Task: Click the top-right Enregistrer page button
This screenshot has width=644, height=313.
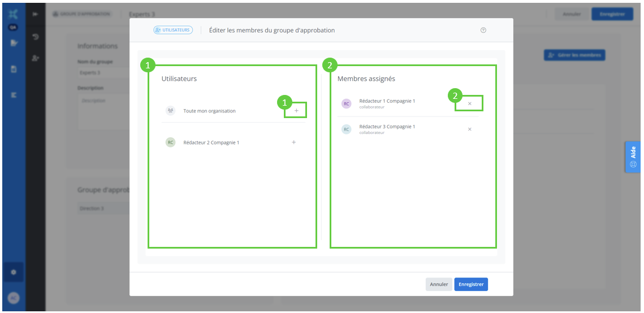Action: coord(612,14)
